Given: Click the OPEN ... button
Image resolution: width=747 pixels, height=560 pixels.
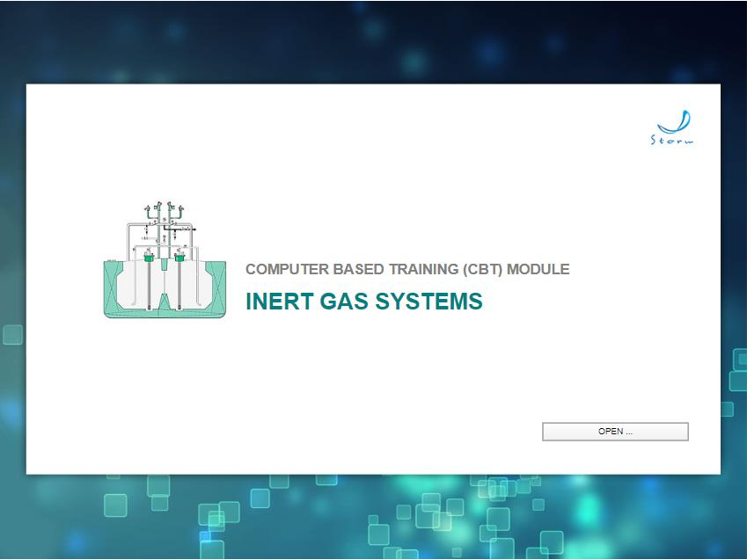Looking at the screenshot, I should (615, 432).
